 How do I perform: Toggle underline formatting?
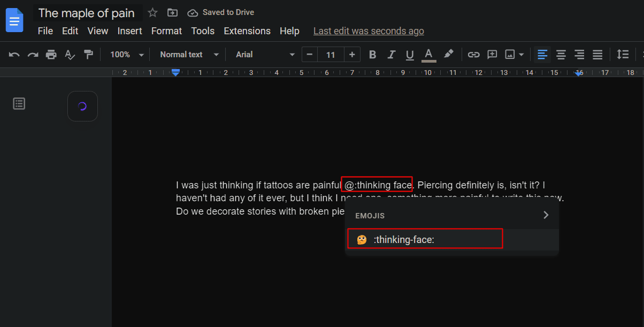[x=410, y=55]
